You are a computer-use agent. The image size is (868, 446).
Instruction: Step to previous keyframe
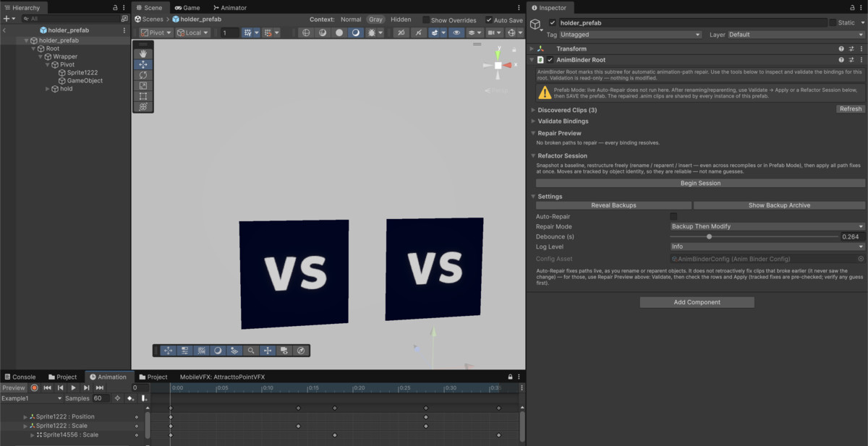(61, 388)
